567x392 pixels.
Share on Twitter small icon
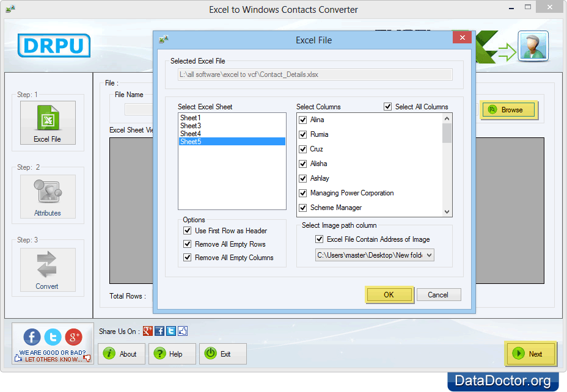click(x=171, y=331)
